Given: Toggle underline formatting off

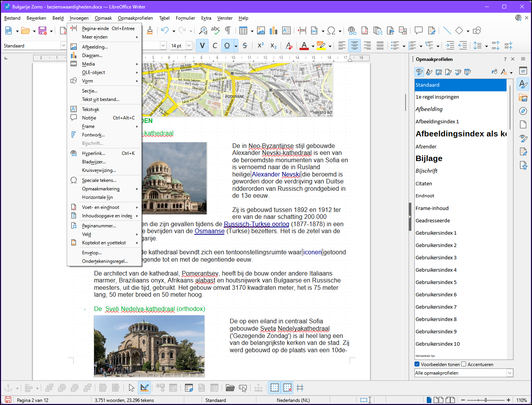Looking at the screenshot, I should coord(227,45).
